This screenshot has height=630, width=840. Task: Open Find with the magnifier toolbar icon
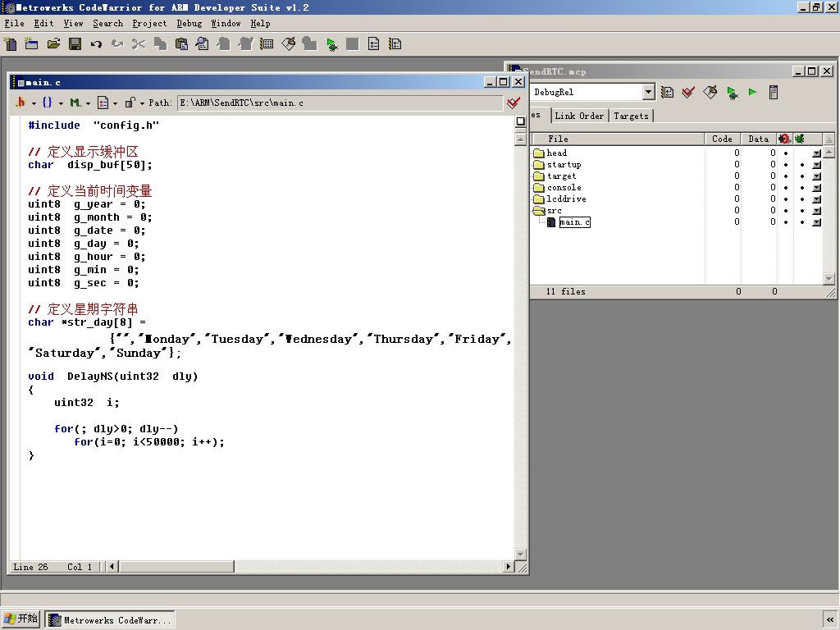[203, 44]
